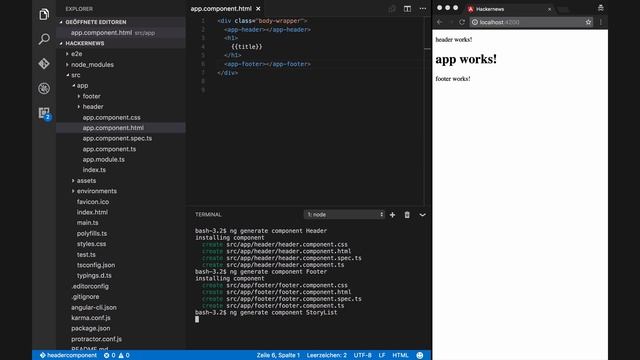Open app.module.ts file

[104, 160]
